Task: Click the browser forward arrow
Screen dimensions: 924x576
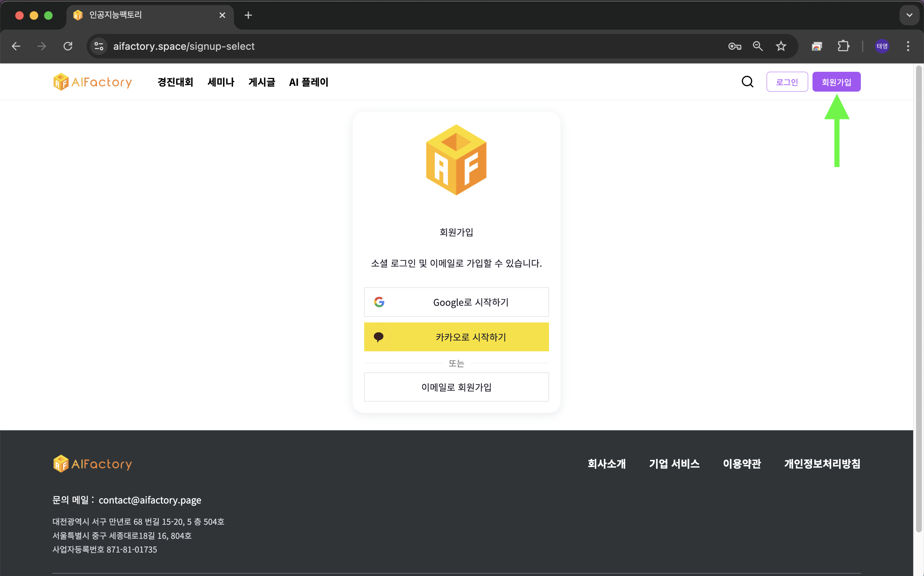Action: point(42,46)
